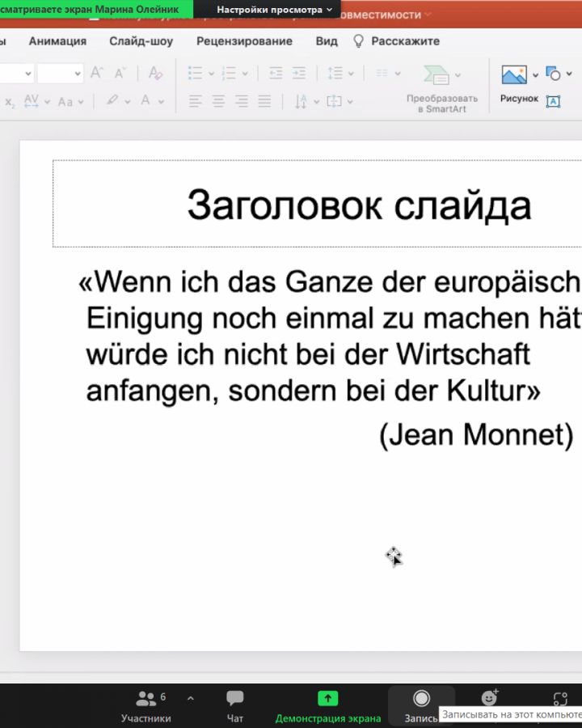This screenshot has width=582, height=728.
Task: Toggle align text left
Action: (x=195, y=101)
